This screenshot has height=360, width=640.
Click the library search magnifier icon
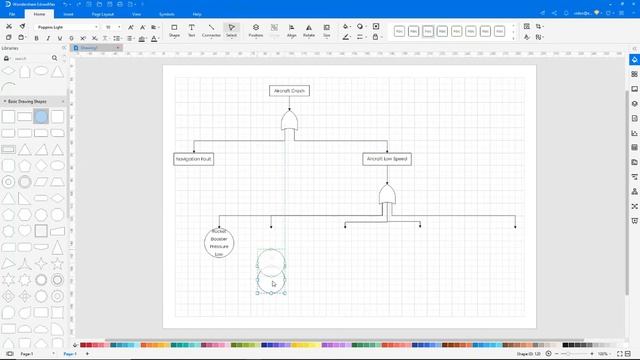55,58
